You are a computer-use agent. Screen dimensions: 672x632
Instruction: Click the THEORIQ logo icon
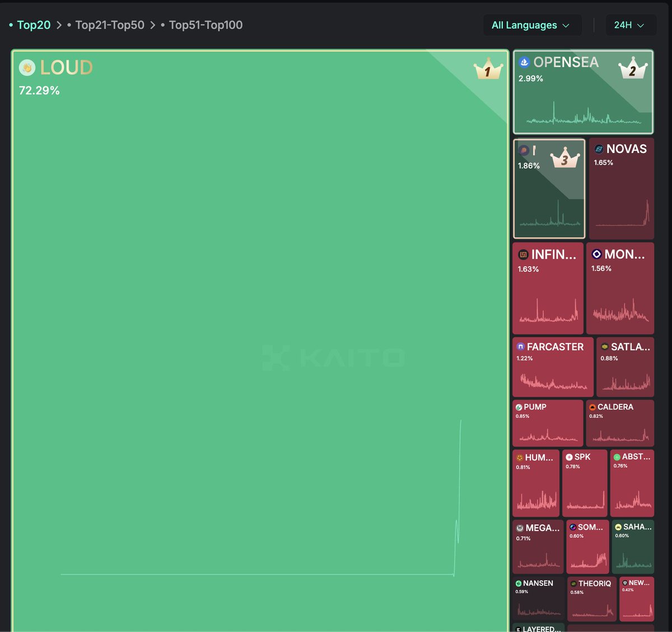pos(573,584)
